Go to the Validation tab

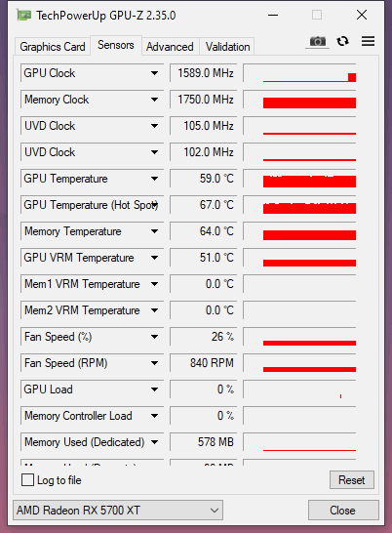coord(227,47)
